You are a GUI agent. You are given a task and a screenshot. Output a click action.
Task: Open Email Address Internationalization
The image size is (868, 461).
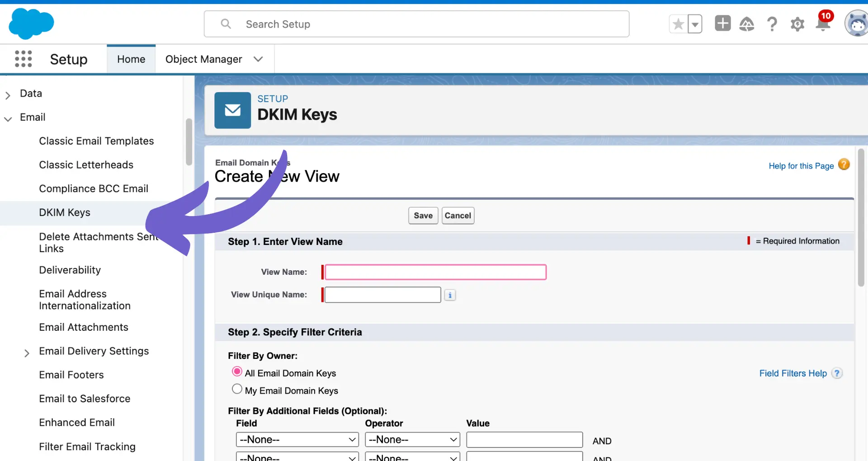(85, 300)
